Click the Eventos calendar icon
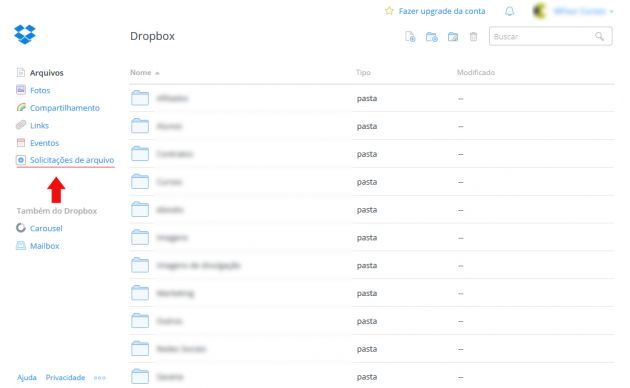This screenshot has height=388, width=630. [21, 143]
